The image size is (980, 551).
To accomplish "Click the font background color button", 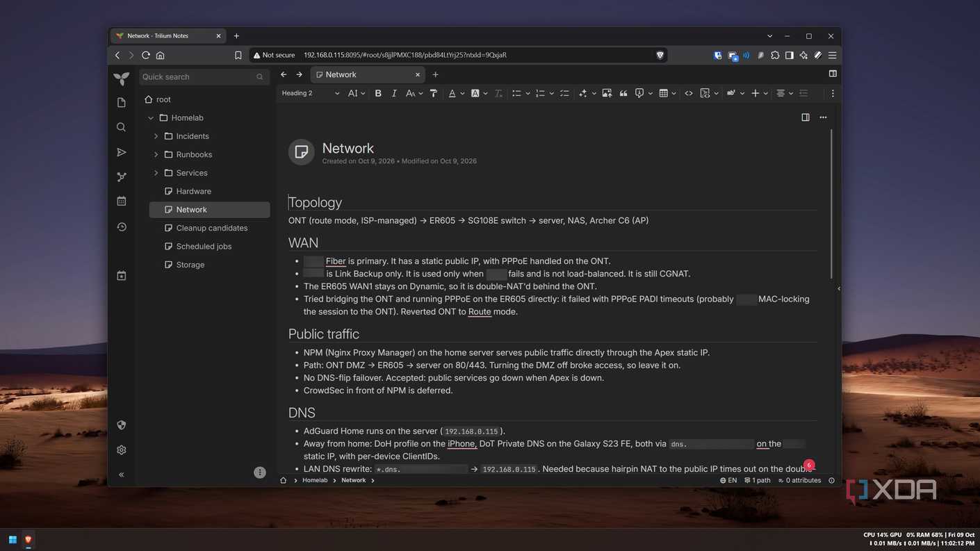I will click(x=475, y=93).
